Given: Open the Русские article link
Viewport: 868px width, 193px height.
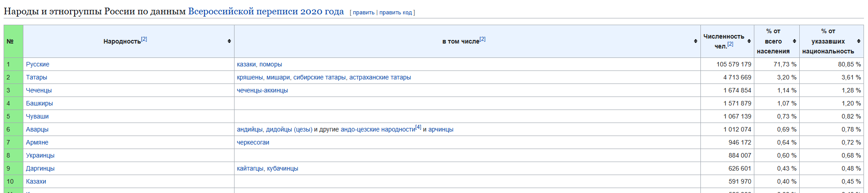Looking at the screenshot, I should (x=38, y=64).
